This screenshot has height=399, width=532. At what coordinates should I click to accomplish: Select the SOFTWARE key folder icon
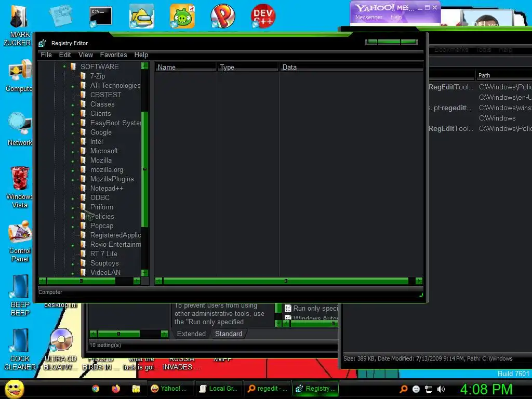point(73,66)
